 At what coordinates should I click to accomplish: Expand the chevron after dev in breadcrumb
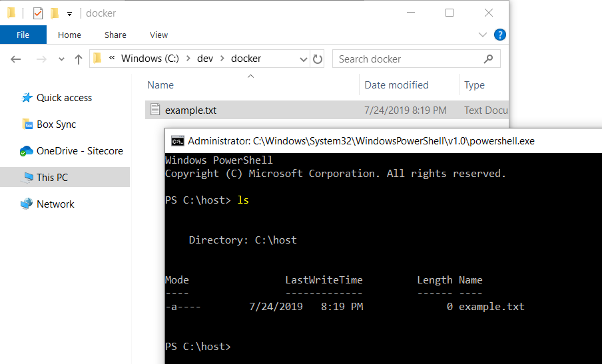pos(222,59)
